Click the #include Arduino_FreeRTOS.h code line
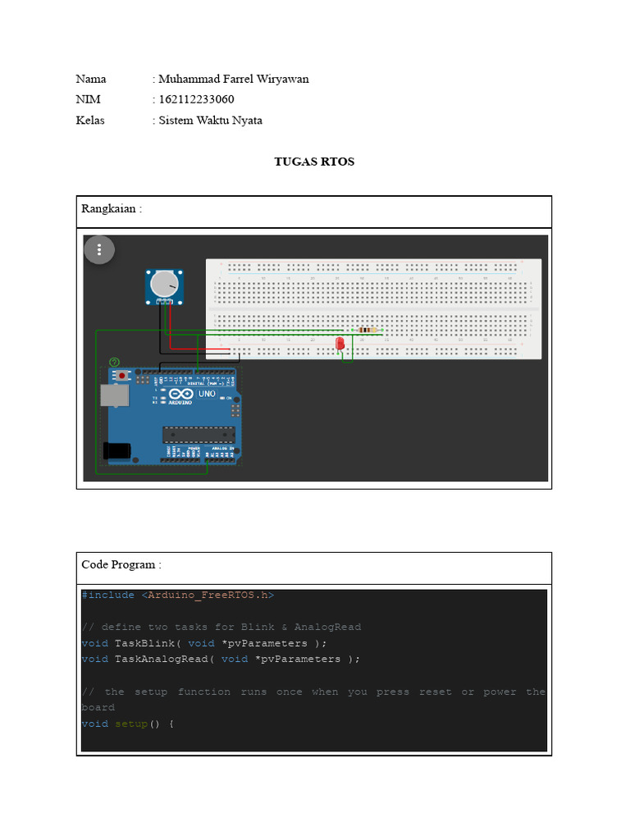Screen dimensions: 630x840 point(178,595)
